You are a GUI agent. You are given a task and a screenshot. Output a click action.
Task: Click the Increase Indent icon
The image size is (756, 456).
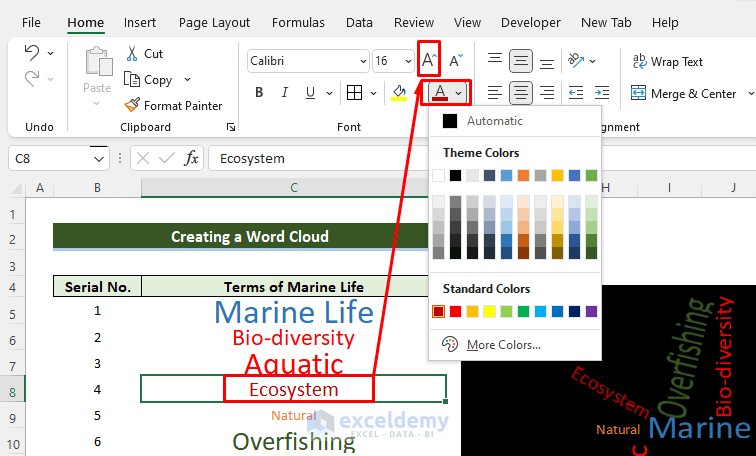click(x=601, y=93)
